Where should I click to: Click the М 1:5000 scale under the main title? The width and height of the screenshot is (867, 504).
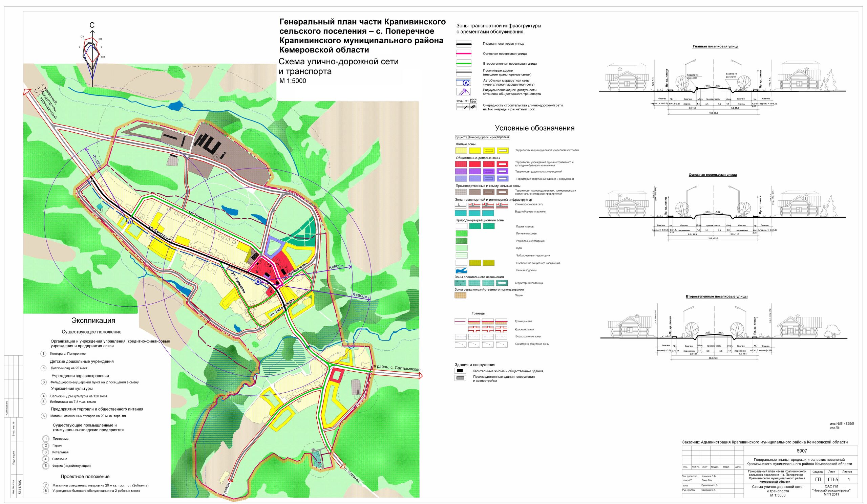[292, 81]
